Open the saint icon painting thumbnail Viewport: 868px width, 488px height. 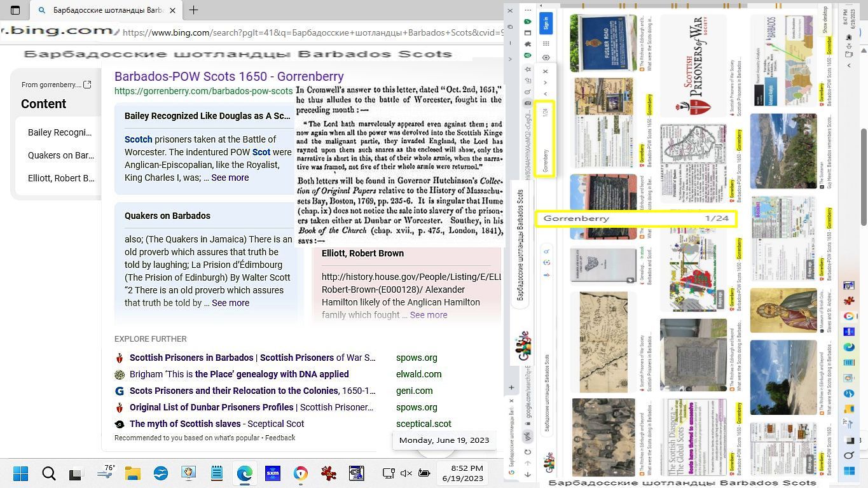point(783,310)
